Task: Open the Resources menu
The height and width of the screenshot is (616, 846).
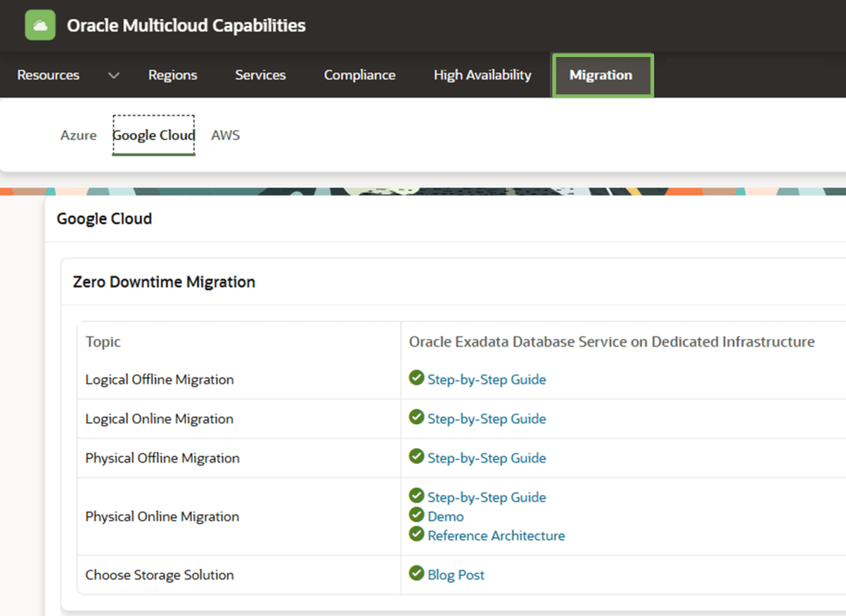Action: coord(49,75)
